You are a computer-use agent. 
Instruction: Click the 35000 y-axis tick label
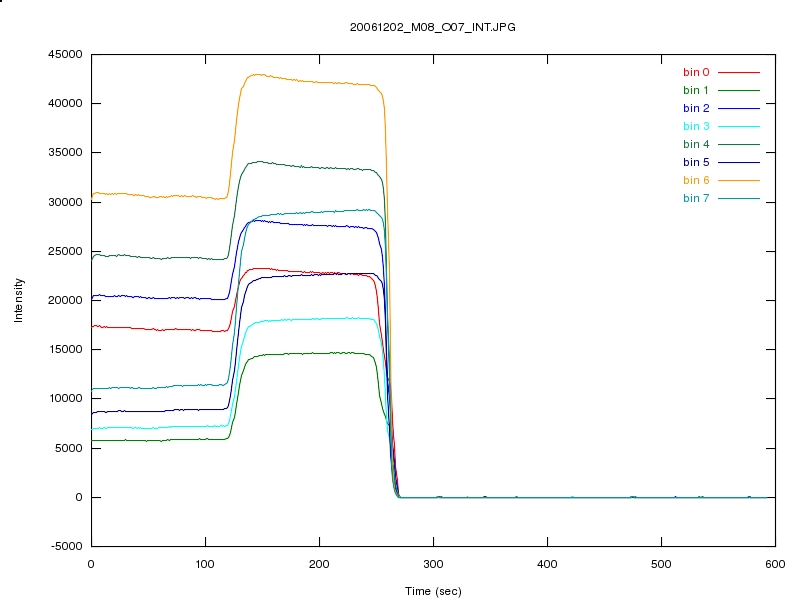tap(65, 152)
